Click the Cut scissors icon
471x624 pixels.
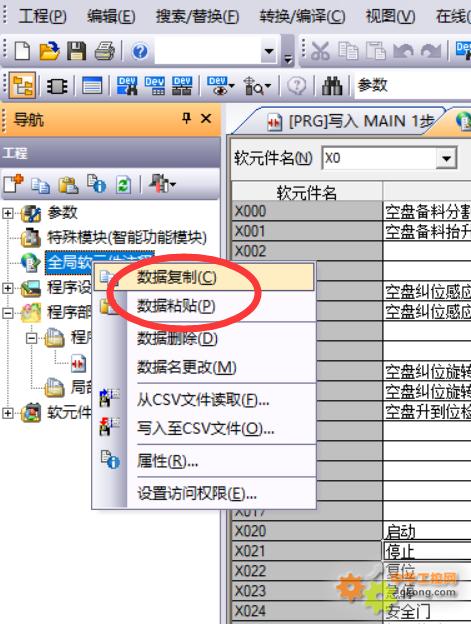(x=320, y=51)
